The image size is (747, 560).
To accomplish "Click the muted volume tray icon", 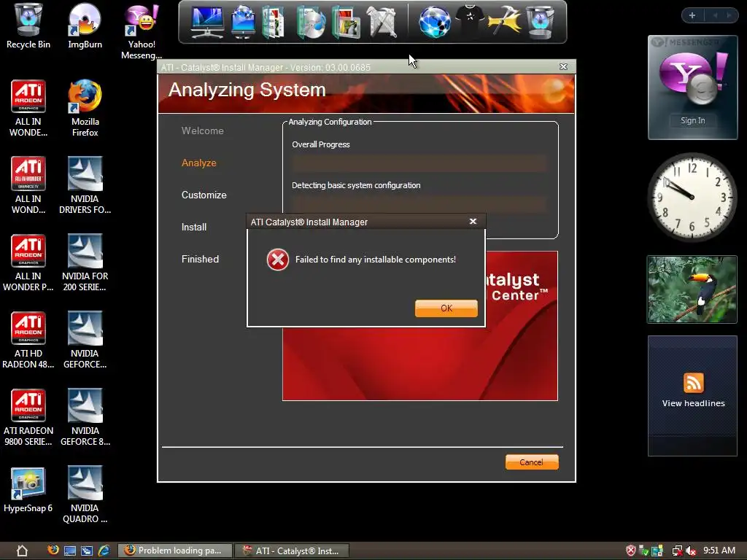I will (690, 551).
